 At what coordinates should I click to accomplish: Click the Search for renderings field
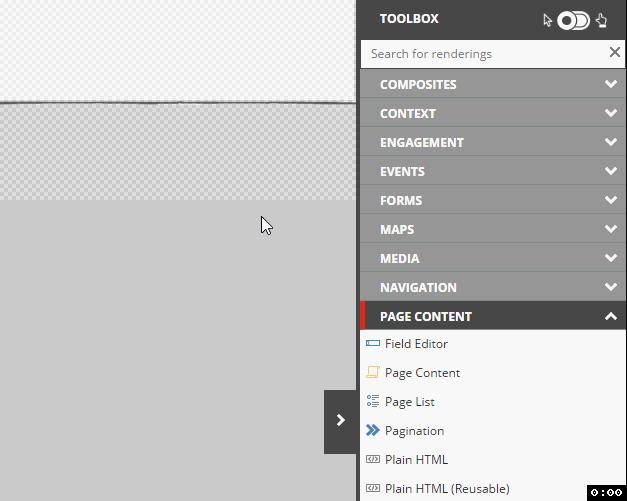pos(484,54)
